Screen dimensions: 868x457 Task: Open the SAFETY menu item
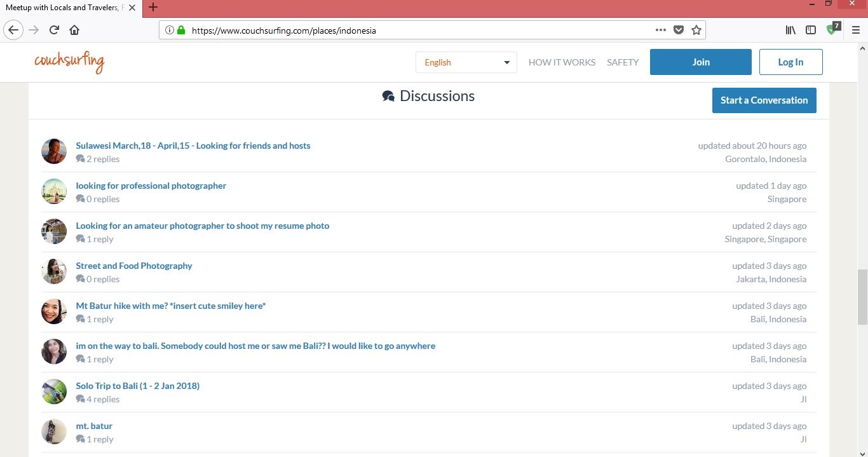click(623, 62)
